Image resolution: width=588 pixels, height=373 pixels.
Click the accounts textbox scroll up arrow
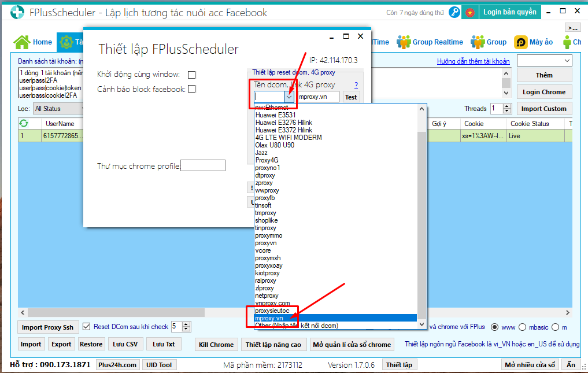click(506, 73)
